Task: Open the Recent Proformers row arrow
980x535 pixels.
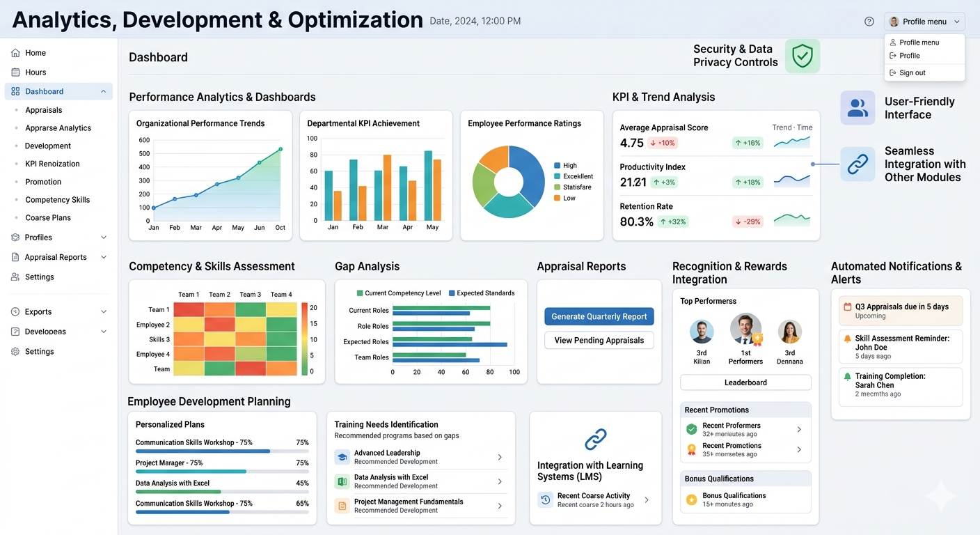Action: [x=799, y=429]
